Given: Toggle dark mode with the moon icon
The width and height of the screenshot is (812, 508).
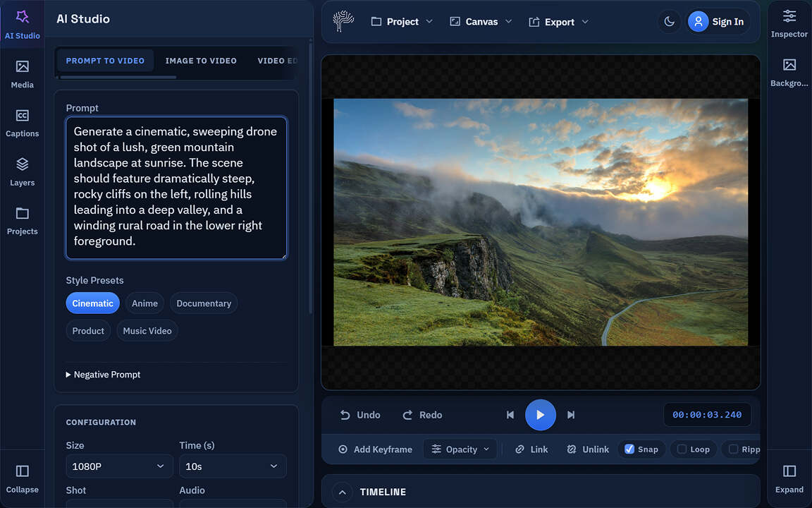Looking at the screenshot, I should [x=668, y=21].
